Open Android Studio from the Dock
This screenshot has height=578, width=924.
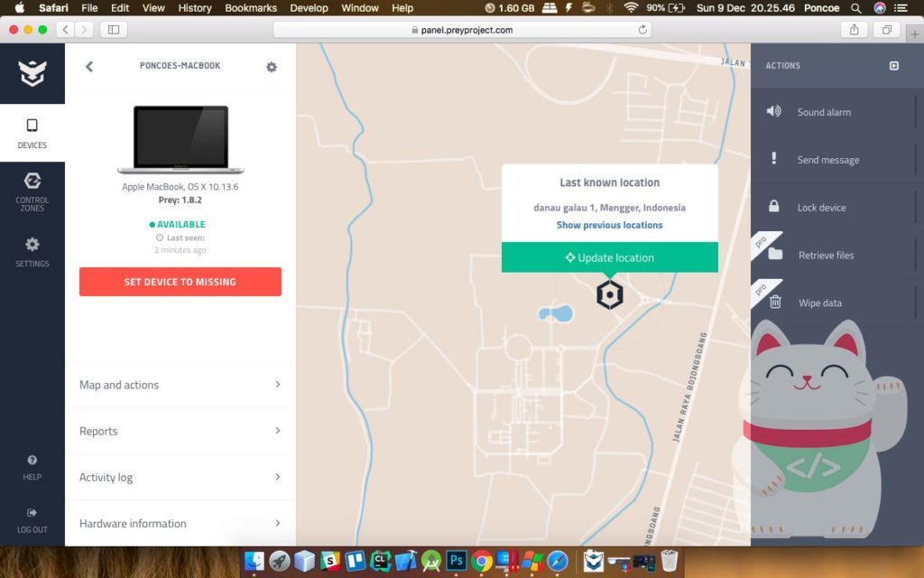(x=431, y=560)
